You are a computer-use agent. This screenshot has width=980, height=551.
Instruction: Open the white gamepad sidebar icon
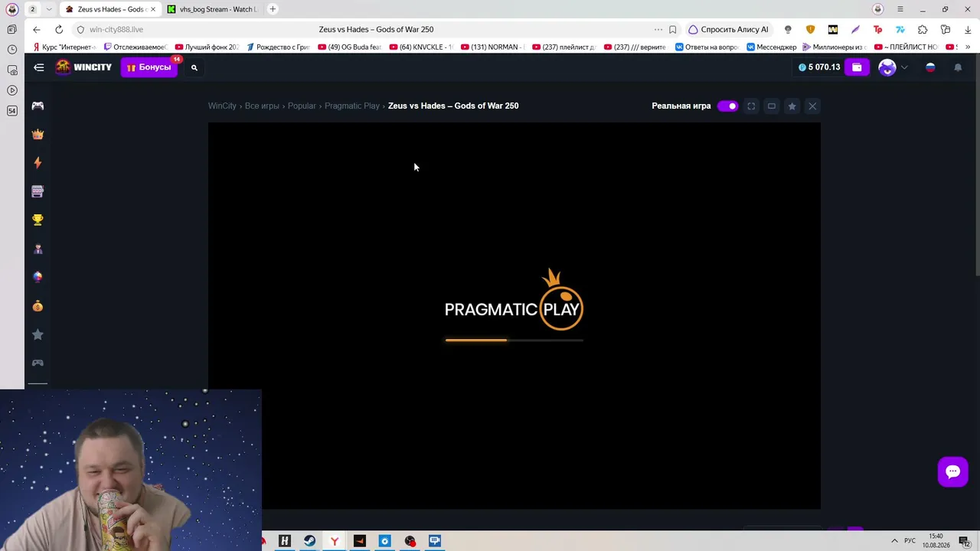[38, 106]
